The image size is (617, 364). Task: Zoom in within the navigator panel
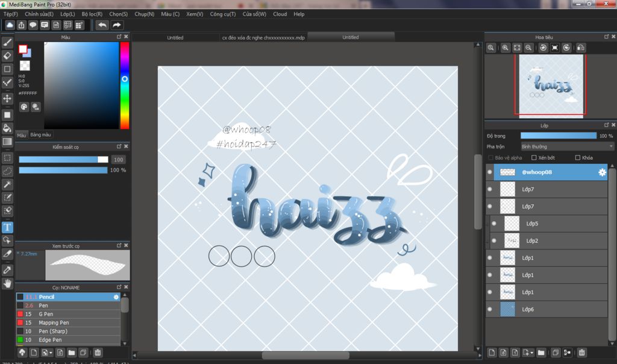pyautogui.click(x=506, y=48)
